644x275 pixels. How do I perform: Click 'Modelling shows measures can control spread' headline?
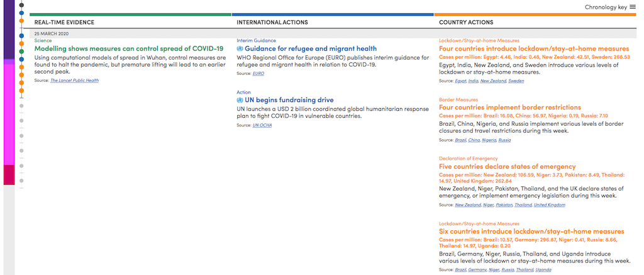tap(129, 48)
